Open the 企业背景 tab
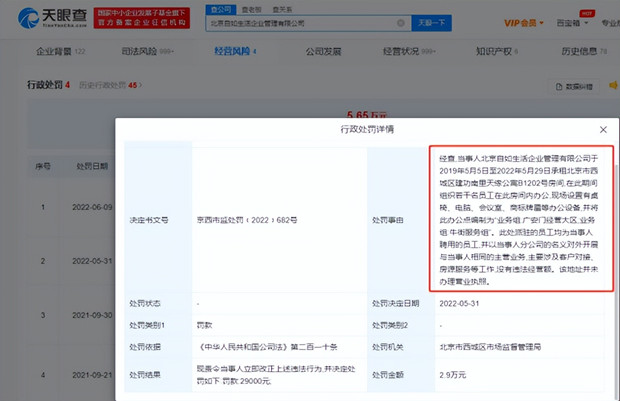 pos(60,51)
